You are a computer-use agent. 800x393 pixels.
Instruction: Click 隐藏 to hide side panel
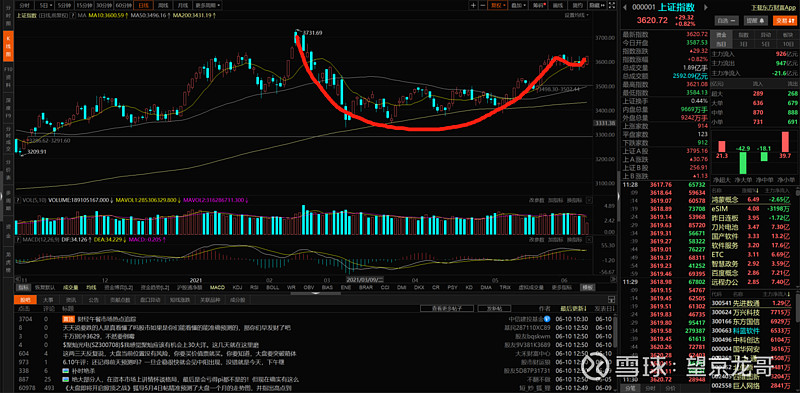click(596, 5)
